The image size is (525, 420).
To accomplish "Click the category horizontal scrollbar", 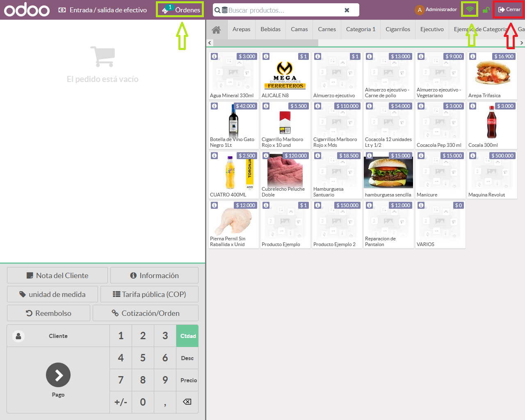I will coord(266,43).
